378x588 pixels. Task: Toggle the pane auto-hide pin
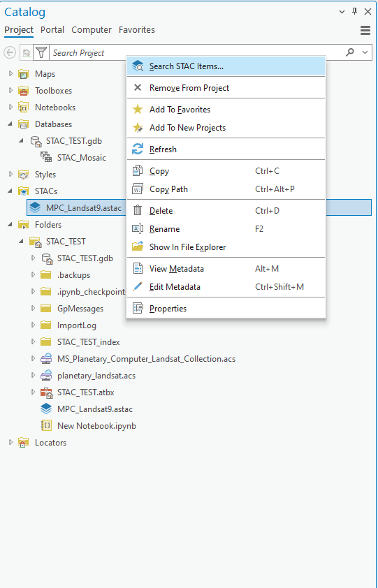(x=354, y=12)
